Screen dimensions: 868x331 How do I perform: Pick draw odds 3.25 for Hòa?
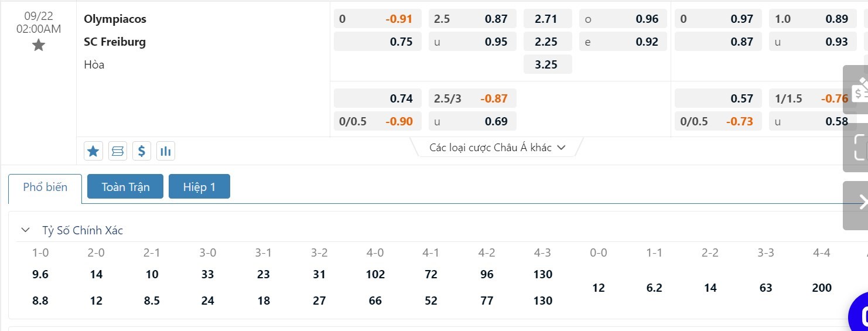548,64
